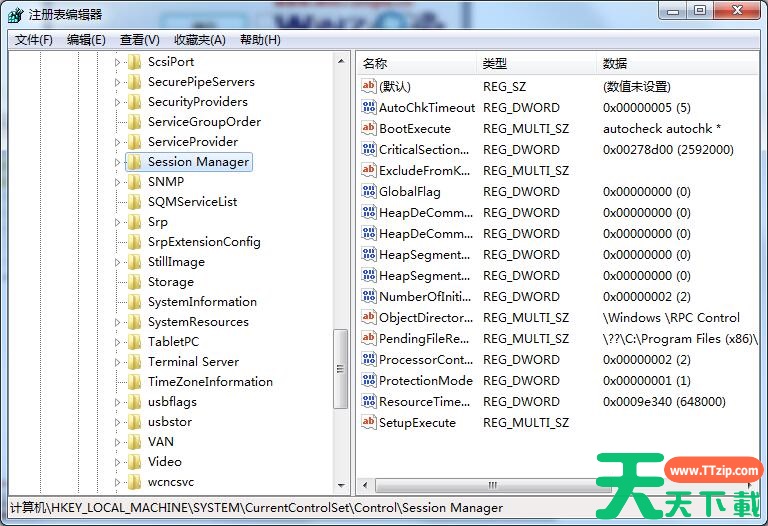Sort by the 数据 column header

click(677, 63)
